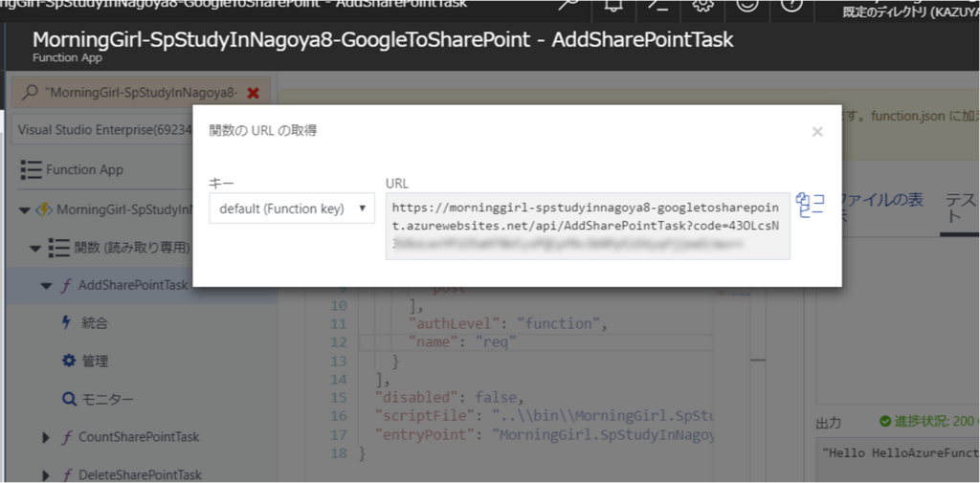The image size is (980, 483).
Task: Expand the DeleteSharePointTask function
Action: click(45, 475)
